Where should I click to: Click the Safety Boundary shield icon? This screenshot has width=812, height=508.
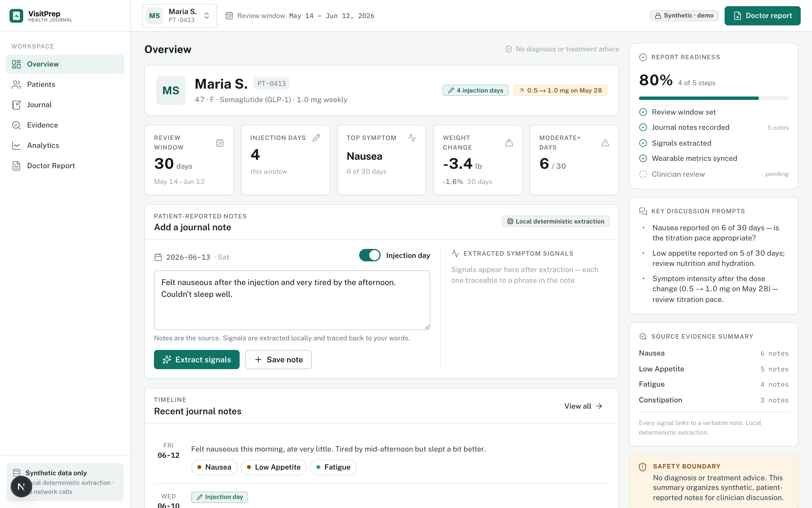(x=643, y=467)
